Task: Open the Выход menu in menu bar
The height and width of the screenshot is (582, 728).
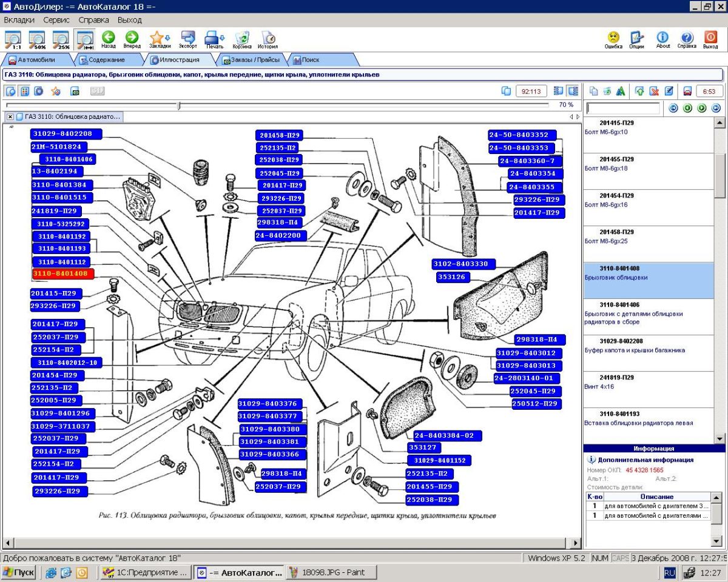Action: click(x=130, y=20)
